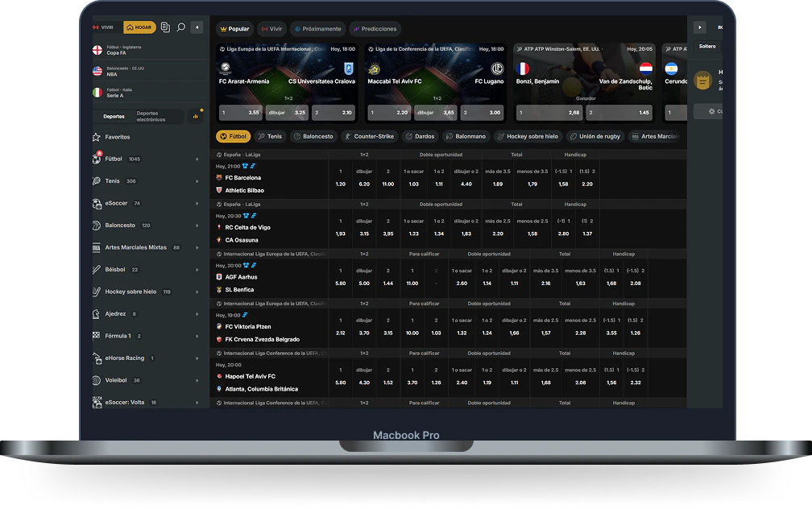Open search with the magnifier icon
Image resolution: width=812 pixels, height=509 pixels.
coord(180,27)
